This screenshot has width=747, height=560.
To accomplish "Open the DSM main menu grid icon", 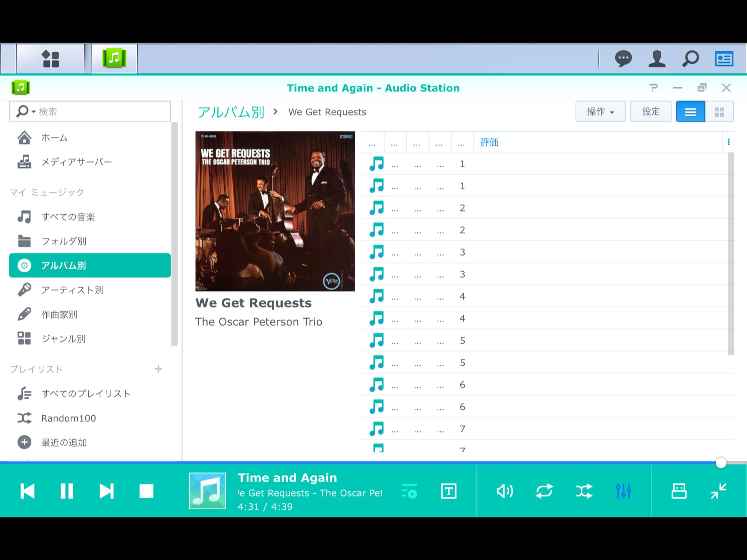I will (51, 59).
